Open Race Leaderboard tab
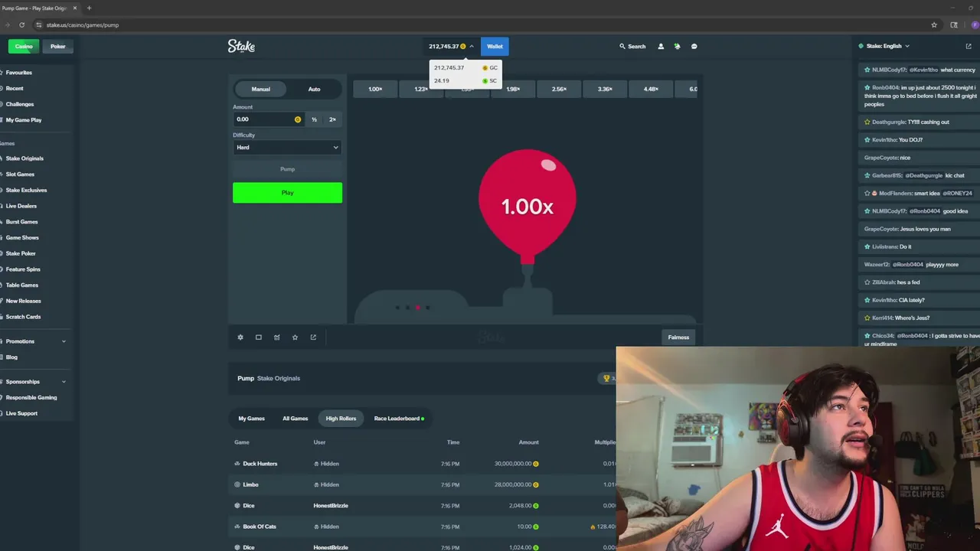 tap(399, 419)
